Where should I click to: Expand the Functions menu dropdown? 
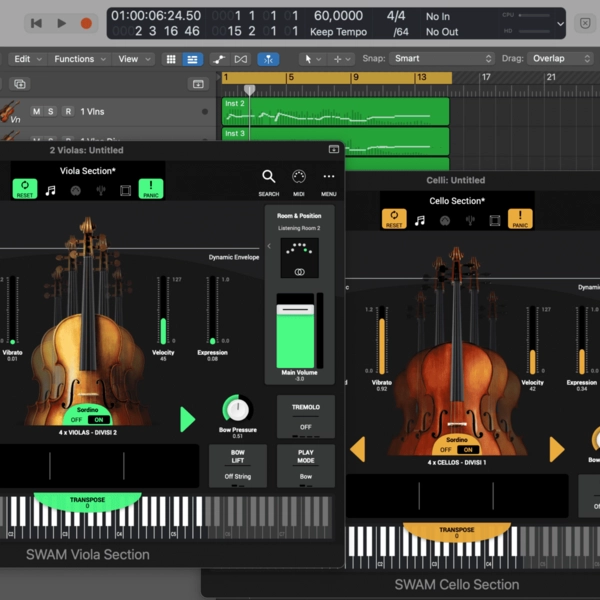point(79,59)
